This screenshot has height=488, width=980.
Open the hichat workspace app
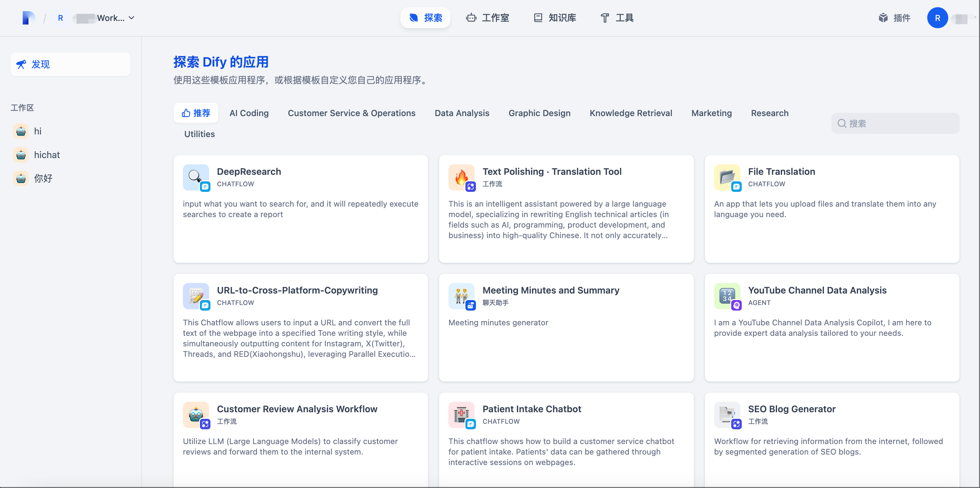point(70,155)
